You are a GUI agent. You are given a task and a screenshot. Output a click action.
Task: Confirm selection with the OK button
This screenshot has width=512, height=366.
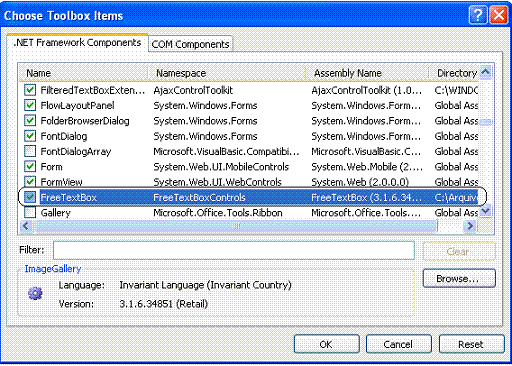point(326,344)
